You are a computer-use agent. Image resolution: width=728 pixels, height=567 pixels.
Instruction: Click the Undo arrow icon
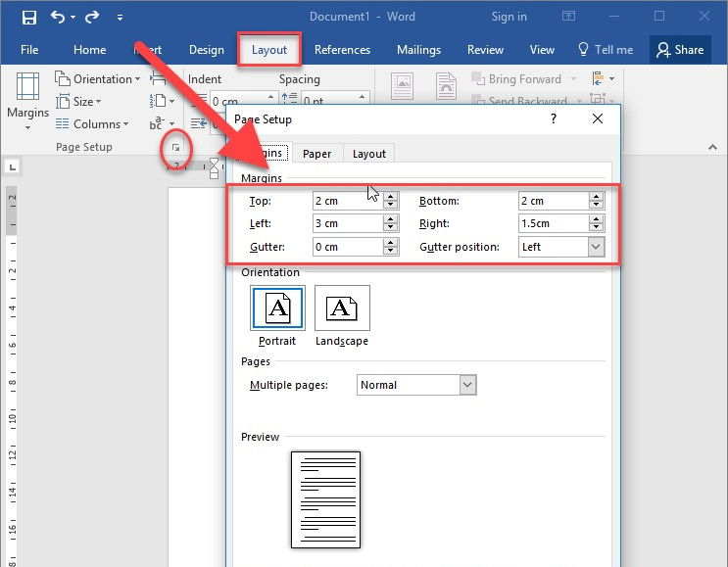tap(58, 17)
